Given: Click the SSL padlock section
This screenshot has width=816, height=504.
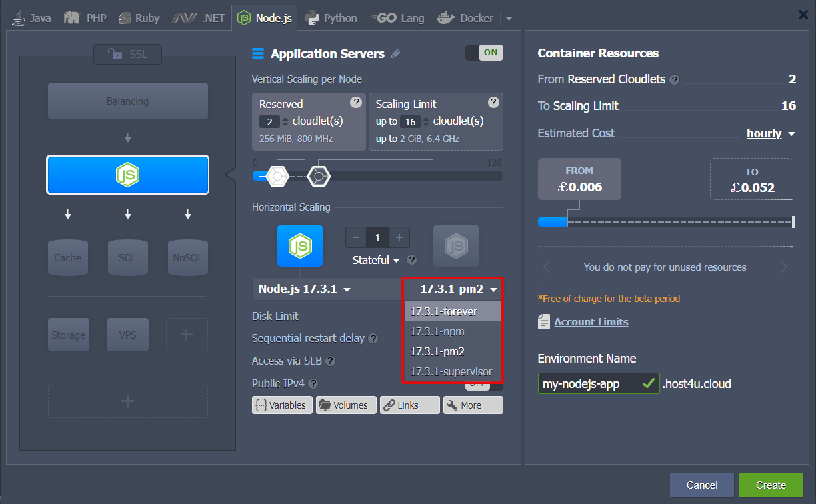Looking at the screenshot, I should coord(127,55).
